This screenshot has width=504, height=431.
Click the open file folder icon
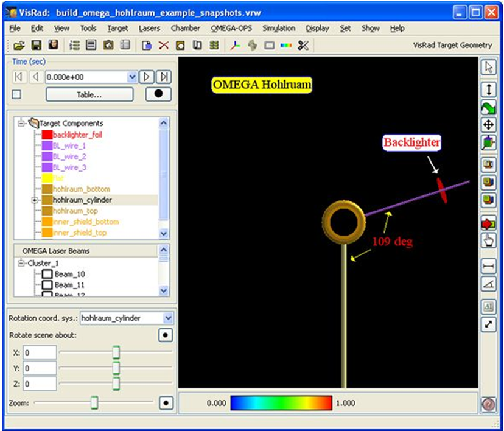[x=19, y=45]
